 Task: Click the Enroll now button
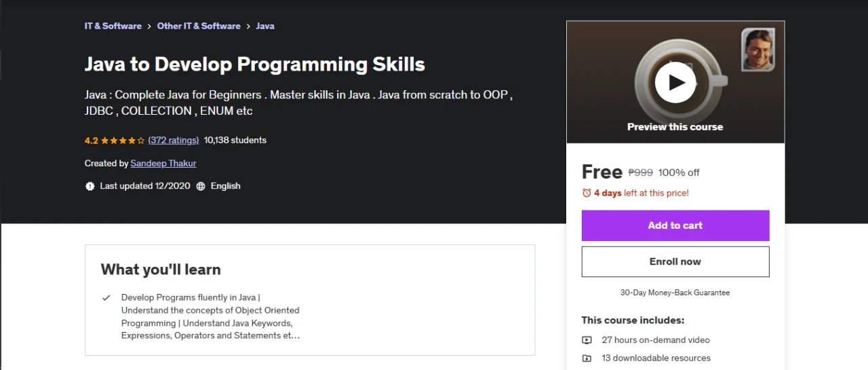click(675, 261)
